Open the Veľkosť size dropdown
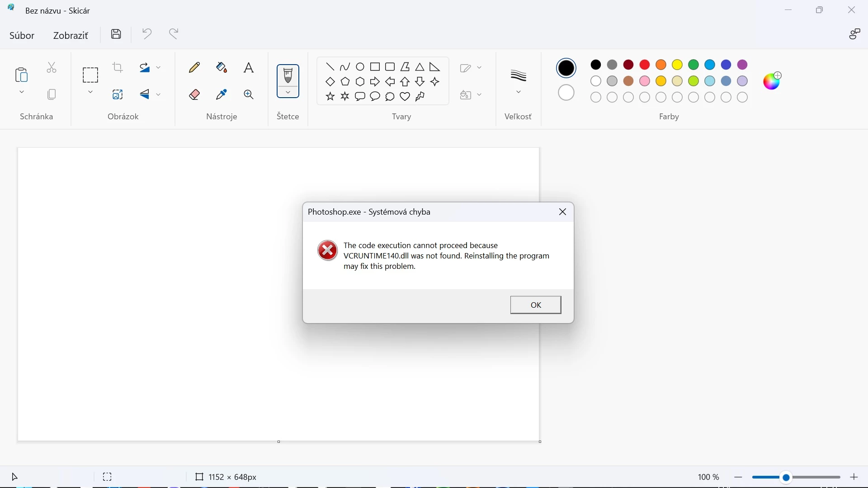This screenshot has height=488, width=868. [x=519, y=92]
